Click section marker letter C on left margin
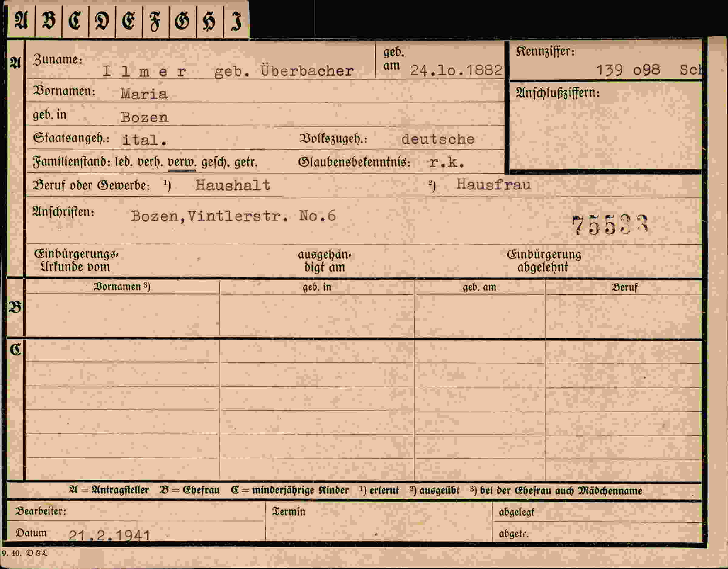Image resolution: width=728 pixels, height=569 pixels. pyautogui.click(x=15, y=350)
